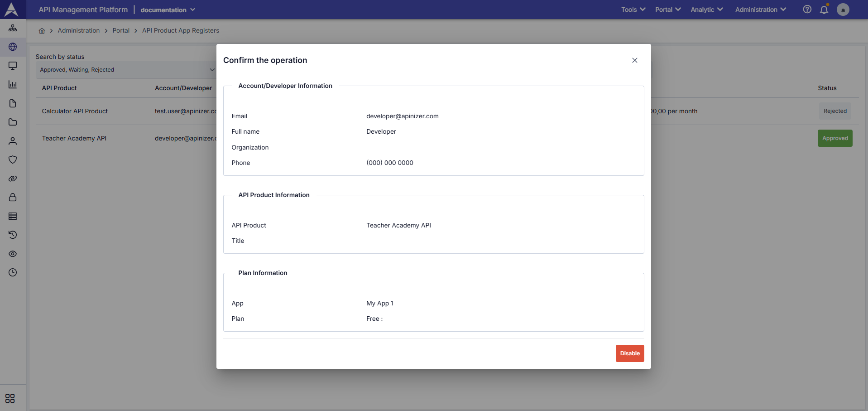Select the globe icon in the sidebar
Viewport: 868px width, 411px height.
tap(13, 47)
